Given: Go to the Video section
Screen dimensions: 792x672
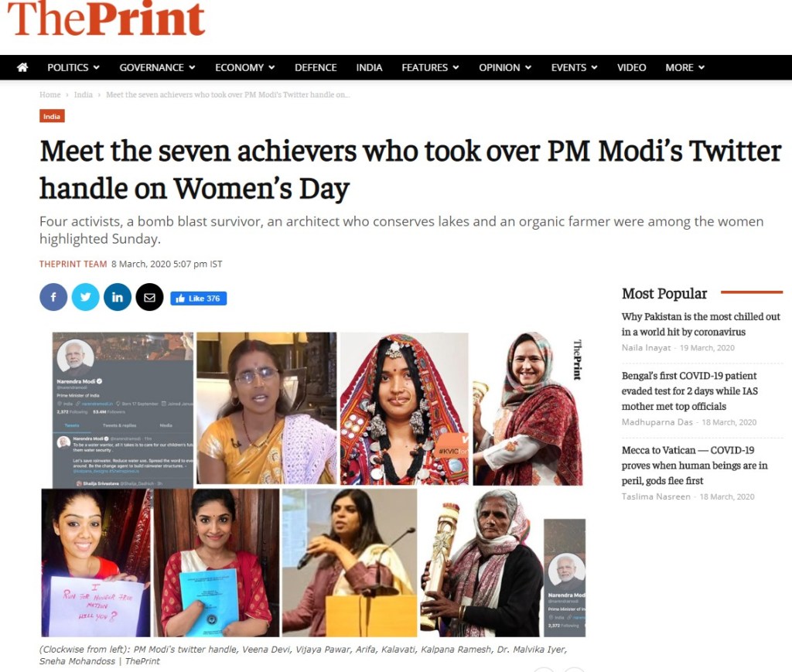Looking at the screenshot, I should click(631, 67).
